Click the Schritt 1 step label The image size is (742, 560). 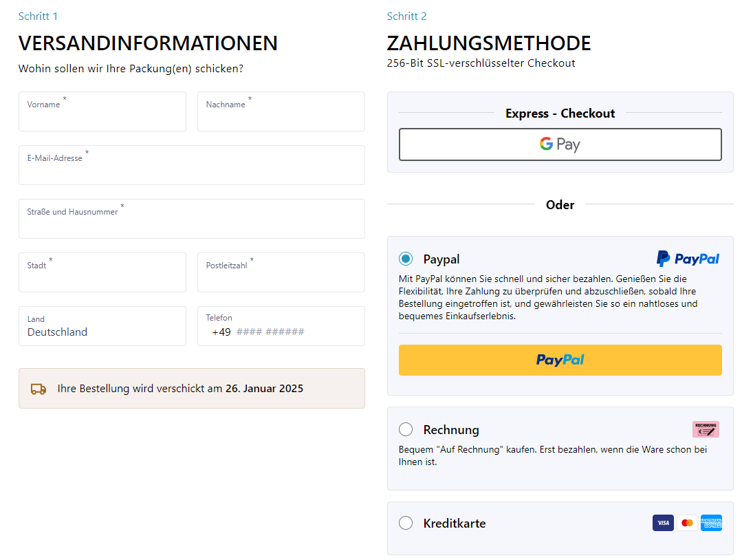[38, 16]
